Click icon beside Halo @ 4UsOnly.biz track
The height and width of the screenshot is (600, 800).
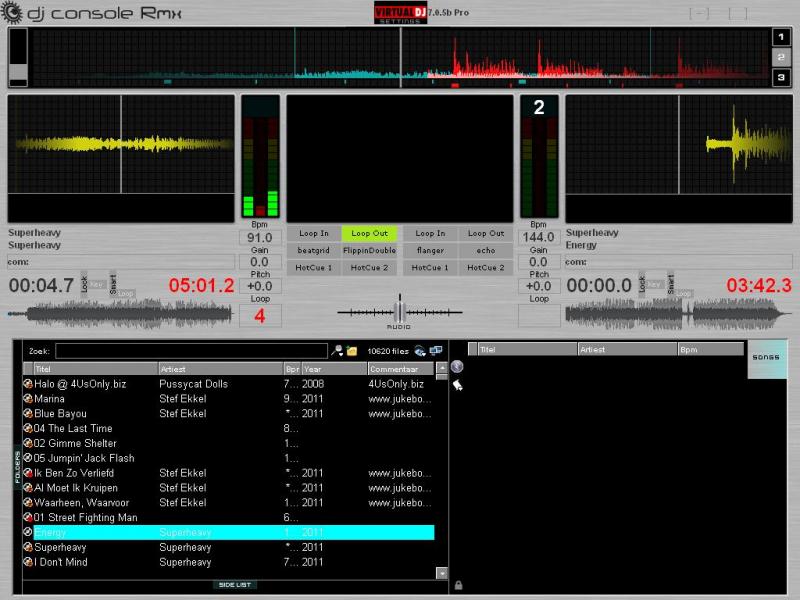pyautogui.click(x=28, y=384)
